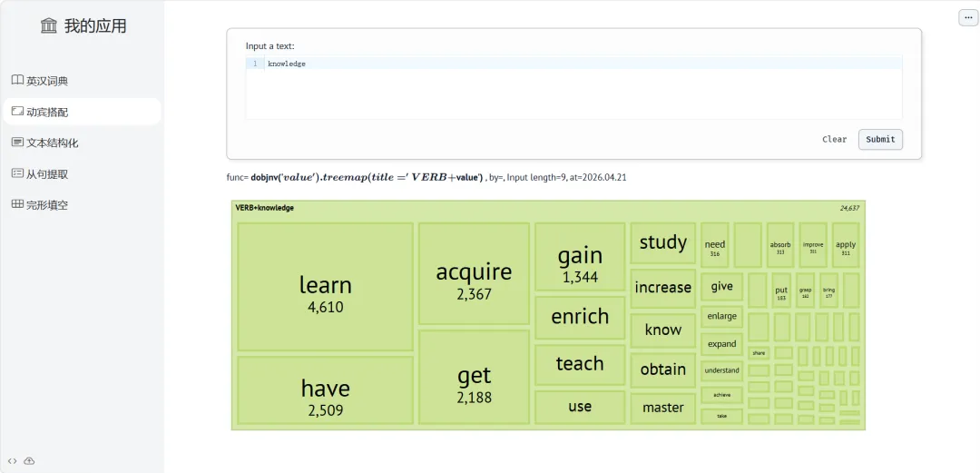Select the "master" treemap cell
The height and width of the screenshot is (473, 980).
pos(662,408)
